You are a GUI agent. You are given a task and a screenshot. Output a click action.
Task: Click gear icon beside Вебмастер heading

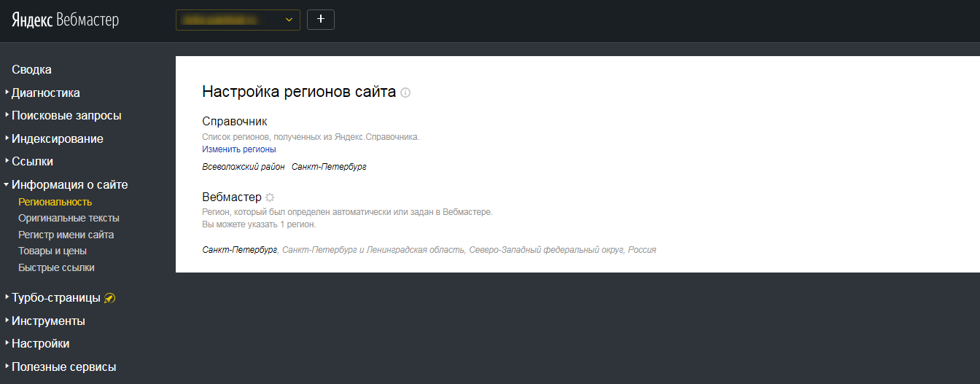point(270,197)
